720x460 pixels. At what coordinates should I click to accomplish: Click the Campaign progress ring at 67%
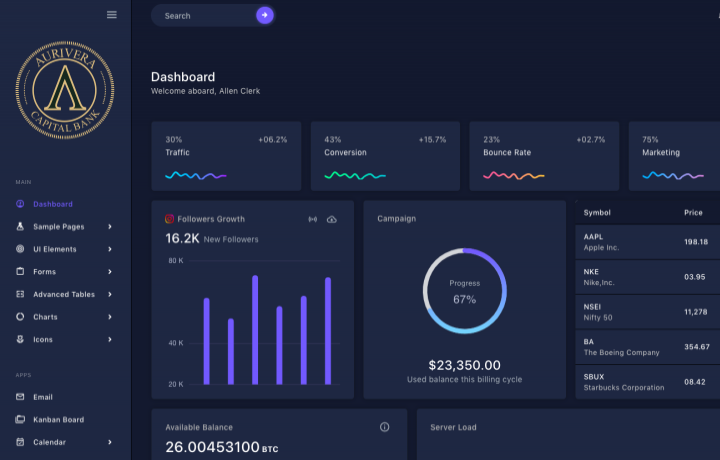coord(464,291)
